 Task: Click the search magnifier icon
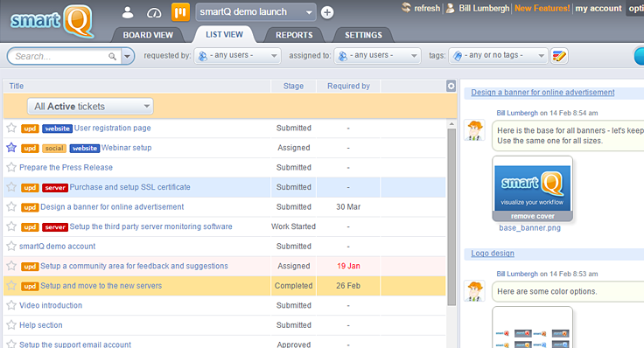click(x=112, y=57)
